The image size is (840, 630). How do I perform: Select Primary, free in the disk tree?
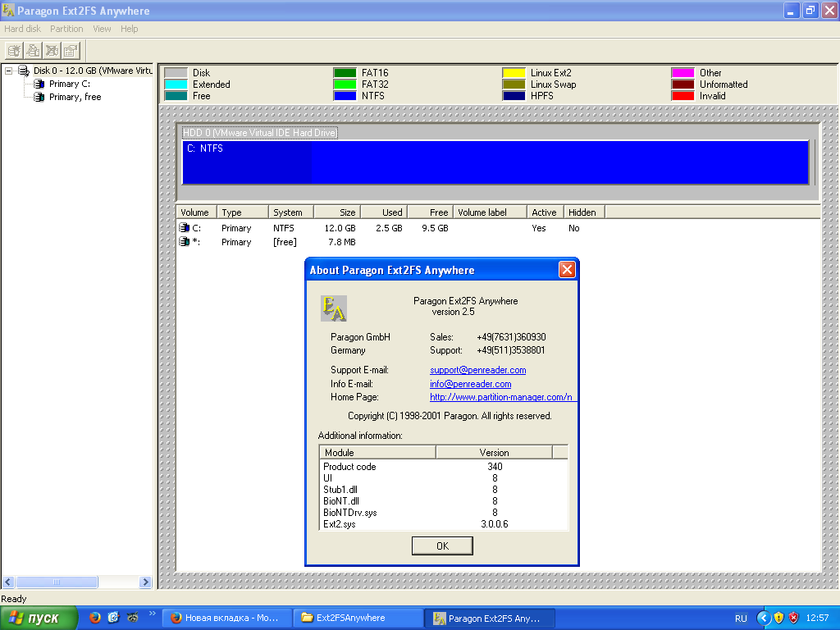click(x=75, y=97)
